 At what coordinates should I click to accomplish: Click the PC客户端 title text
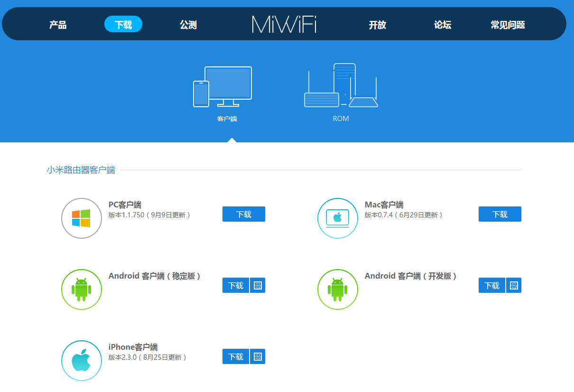pos(125,205)
